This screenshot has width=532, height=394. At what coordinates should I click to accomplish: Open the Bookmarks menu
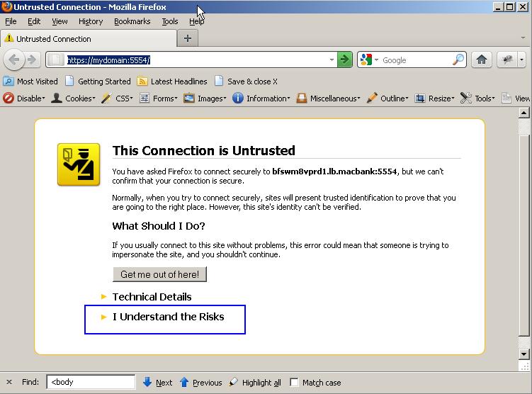[x=132, y=21]
